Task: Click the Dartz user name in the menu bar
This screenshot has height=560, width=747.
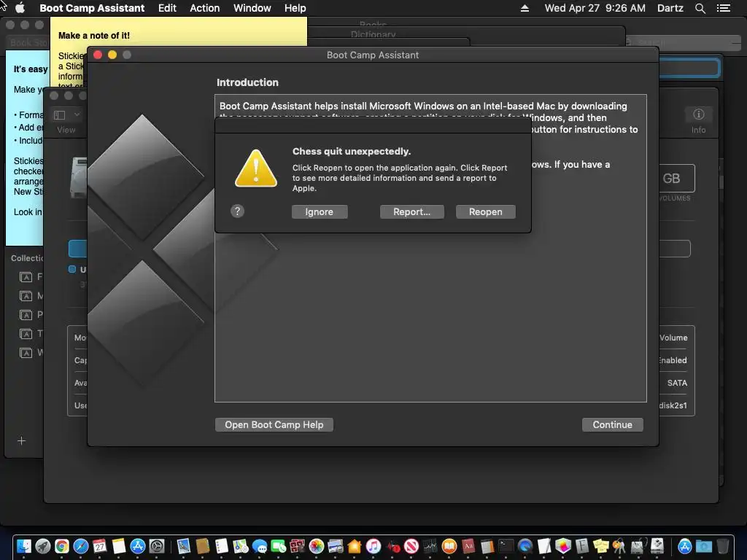Action: (x=670, y=8)
